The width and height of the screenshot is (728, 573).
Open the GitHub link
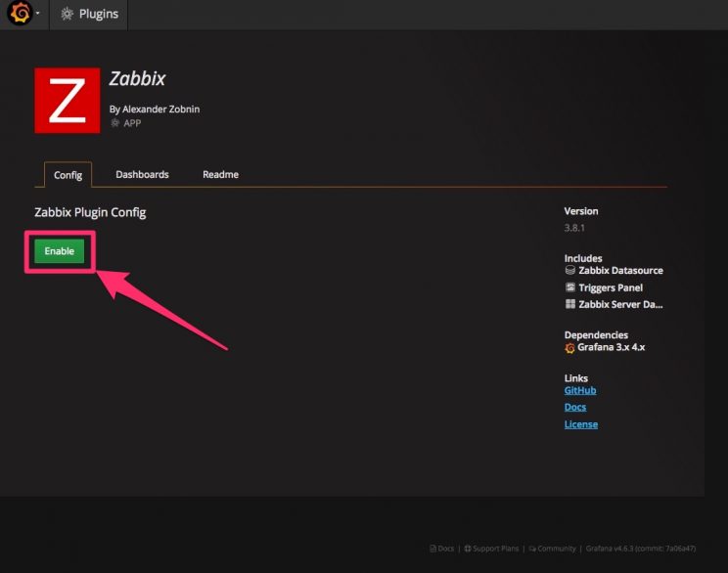click(x=580, y=390)
